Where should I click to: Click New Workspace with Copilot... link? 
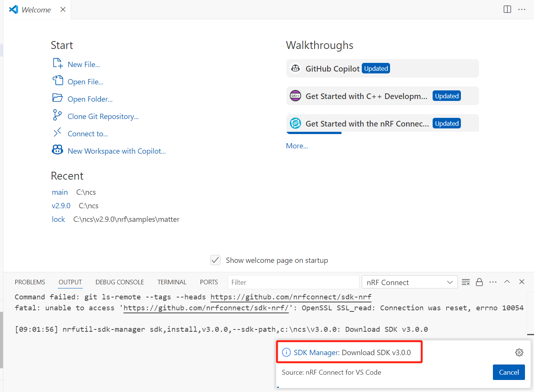[117, 151]
